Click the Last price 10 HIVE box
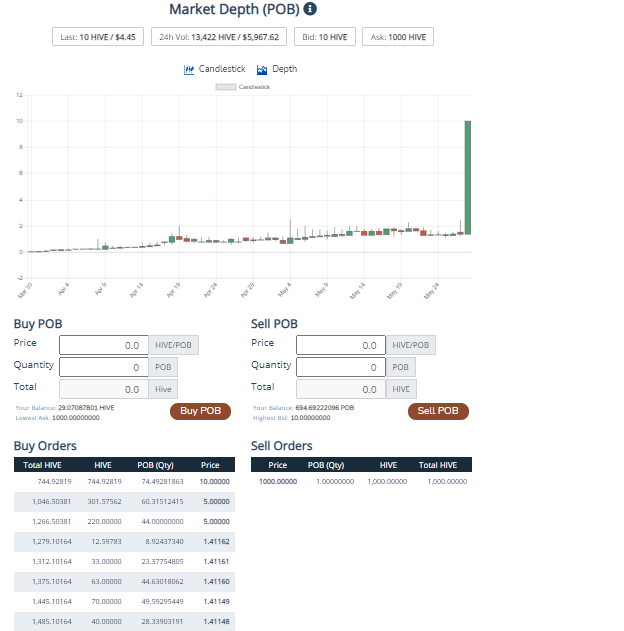This screenshot has width=624, height=631. click(98, 37)
